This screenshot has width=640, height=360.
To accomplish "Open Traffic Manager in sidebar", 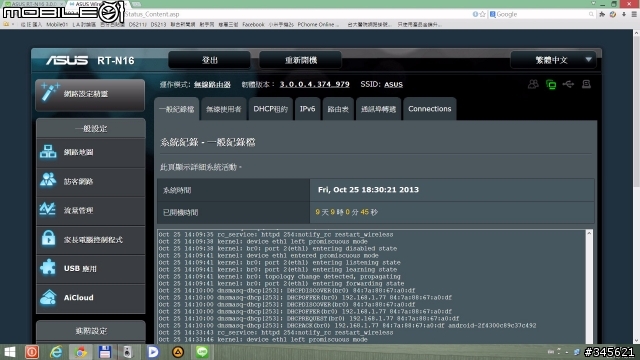I will pos(91,211).
